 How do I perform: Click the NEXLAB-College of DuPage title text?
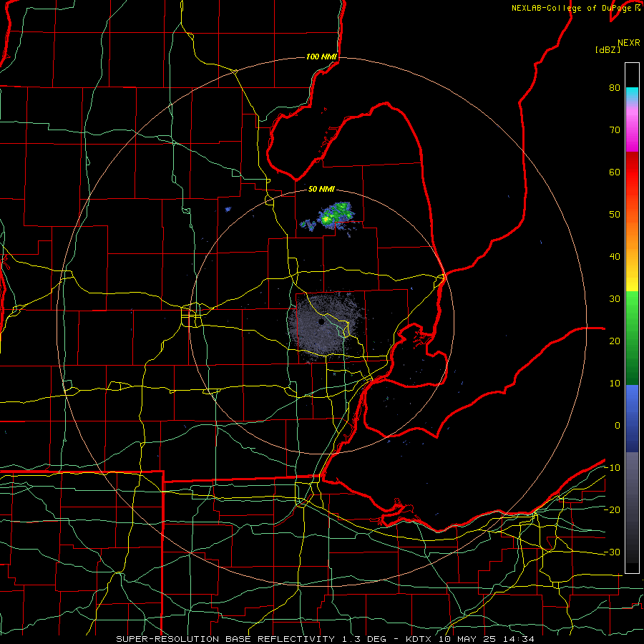[x=575, y=8]
